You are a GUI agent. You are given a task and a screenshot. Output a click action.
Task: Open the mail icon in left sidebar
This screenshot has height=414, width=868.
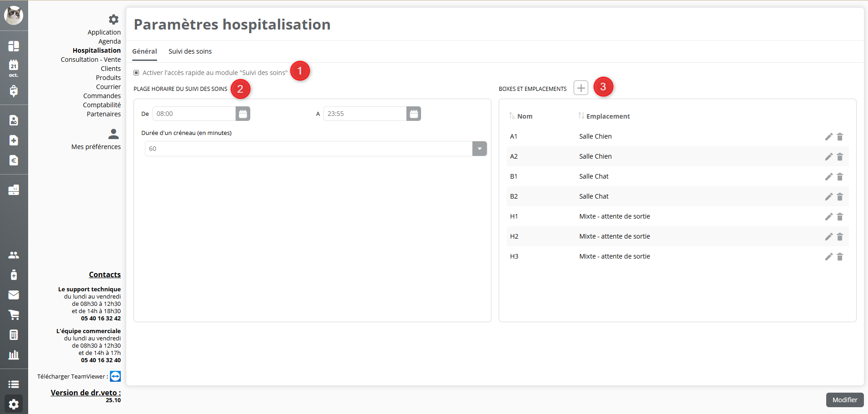14,295
